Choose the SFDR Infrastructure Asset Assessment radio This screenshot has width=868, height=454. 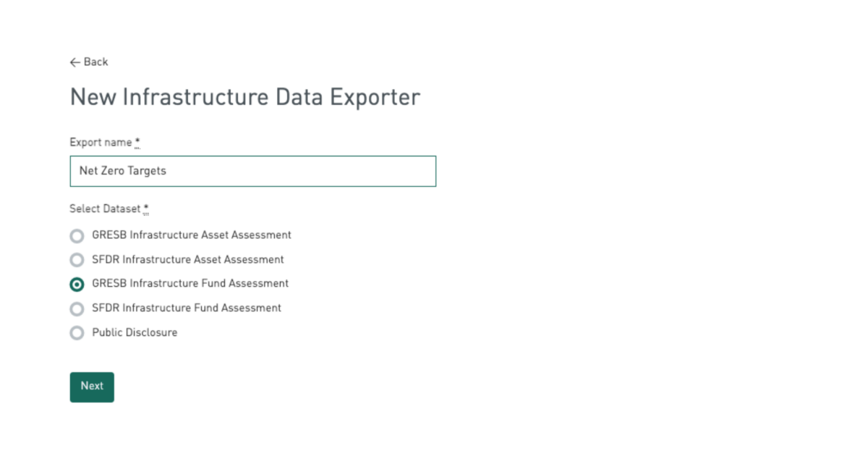(x=77, y=260)
